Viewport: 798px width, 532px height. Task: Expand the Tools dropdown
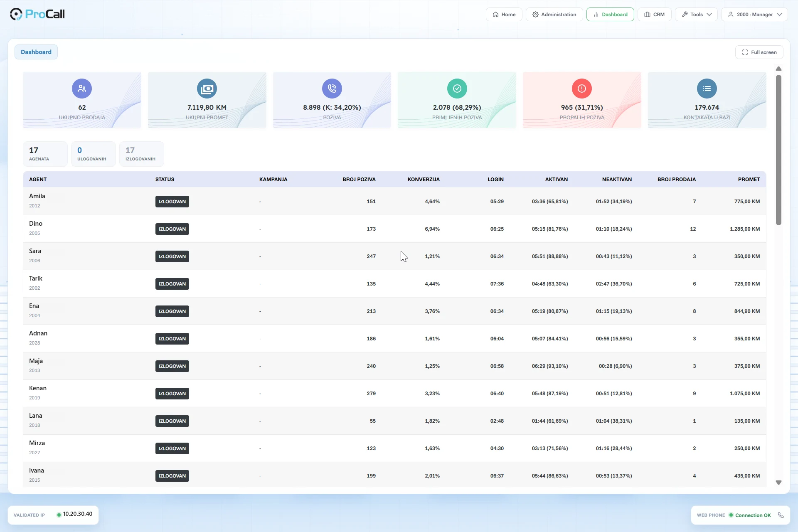tap(696, 14)
